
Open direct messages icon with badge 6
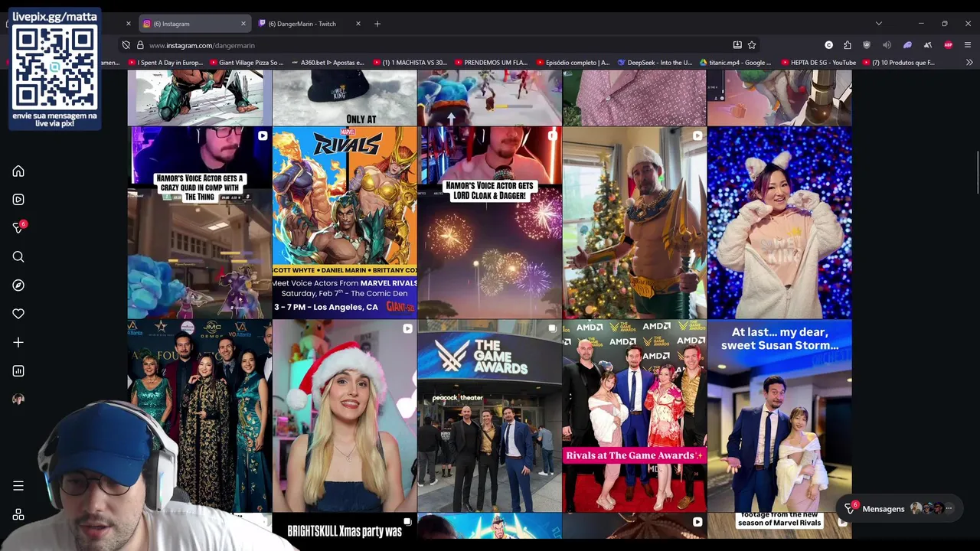tap(18, 228)
